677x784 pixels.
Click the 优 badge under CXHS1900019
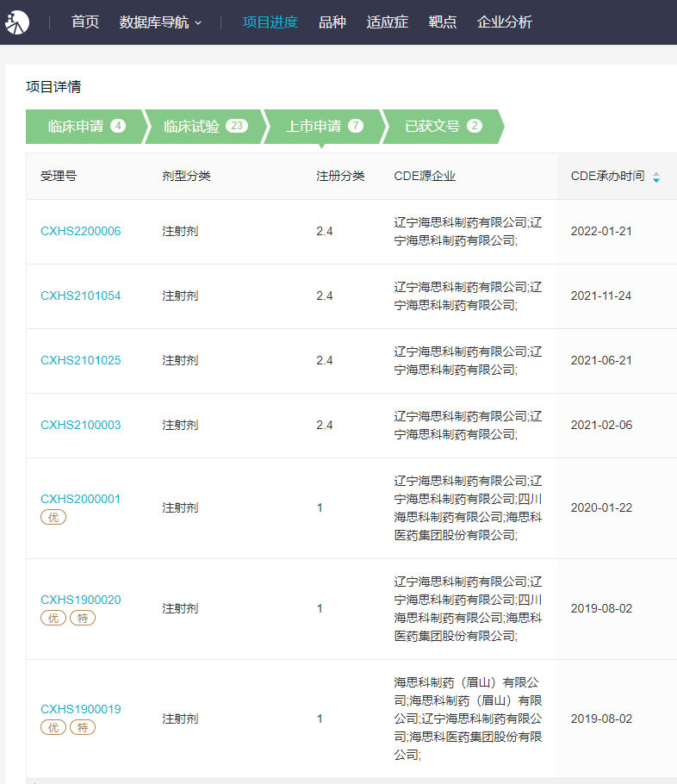point(53,727)
